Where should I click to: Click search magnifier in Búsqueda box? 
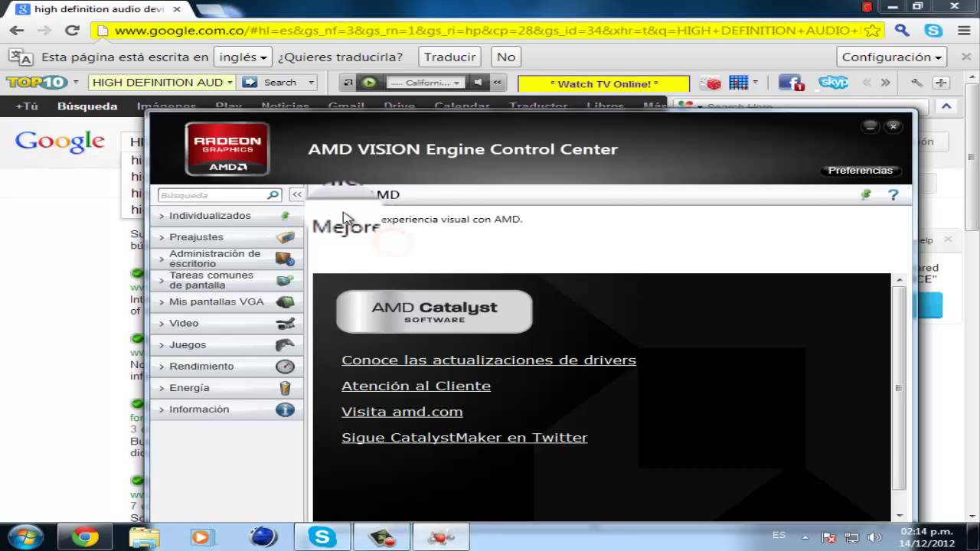click(273, 195)
